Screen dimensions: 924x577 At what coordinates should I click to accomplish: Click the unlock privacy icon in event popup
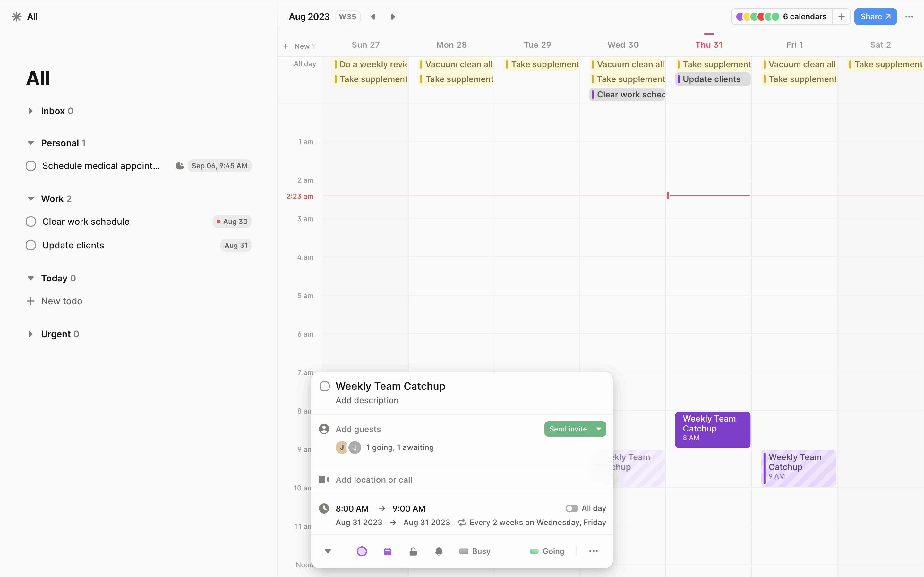pos(413,551)
